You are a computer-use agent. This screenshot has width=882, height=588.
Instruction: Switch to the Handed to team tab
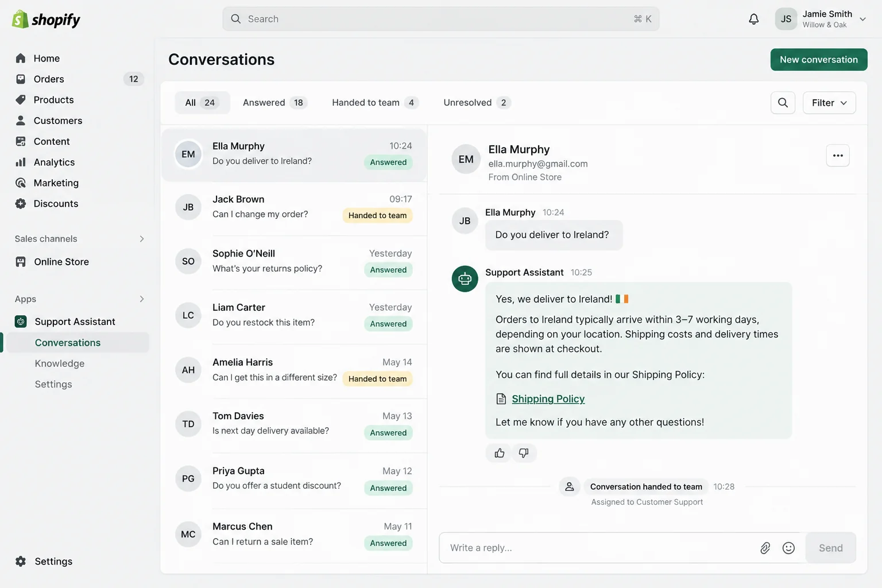(x=375, y=103)
